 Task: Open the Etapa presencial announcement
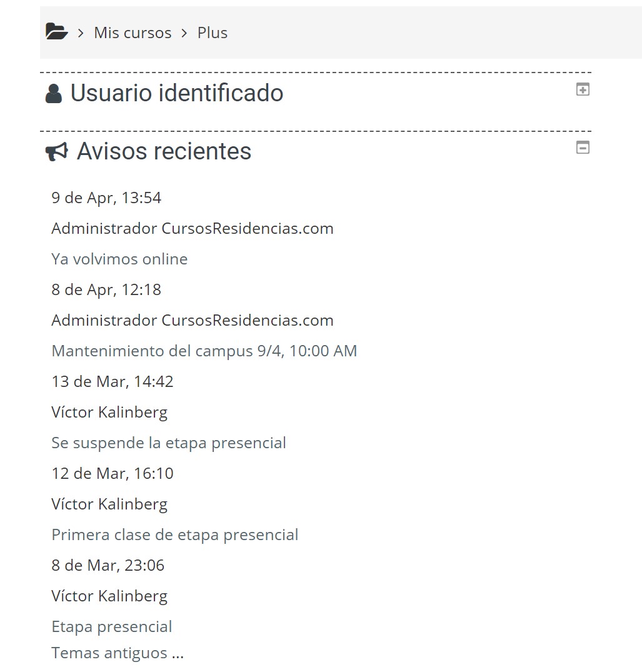coord(111,626)
